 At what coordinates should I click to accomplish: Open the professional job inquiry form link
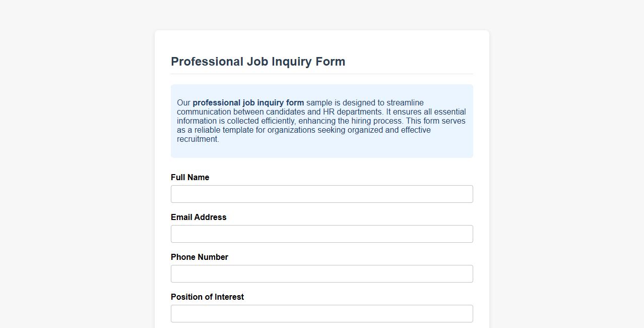248,102
